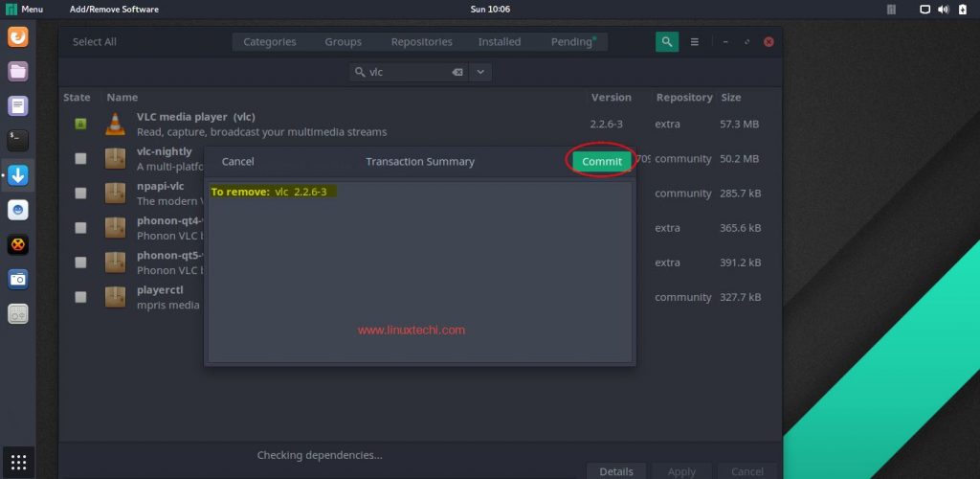This screenshot has width=980, height=479.
Task: Click the bottom Cancel button
Action: pyautogui.click(x=746, y=471)
